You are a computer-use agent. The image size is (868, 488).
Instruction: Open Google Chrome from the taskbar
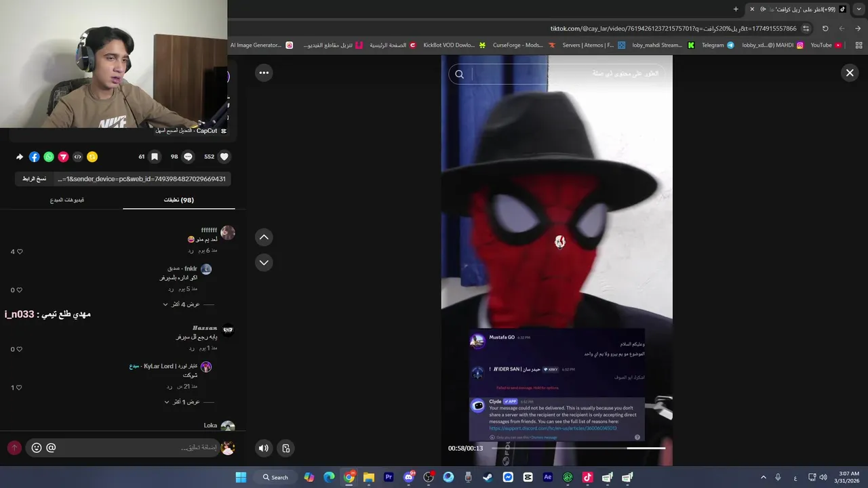pos(349,477)
